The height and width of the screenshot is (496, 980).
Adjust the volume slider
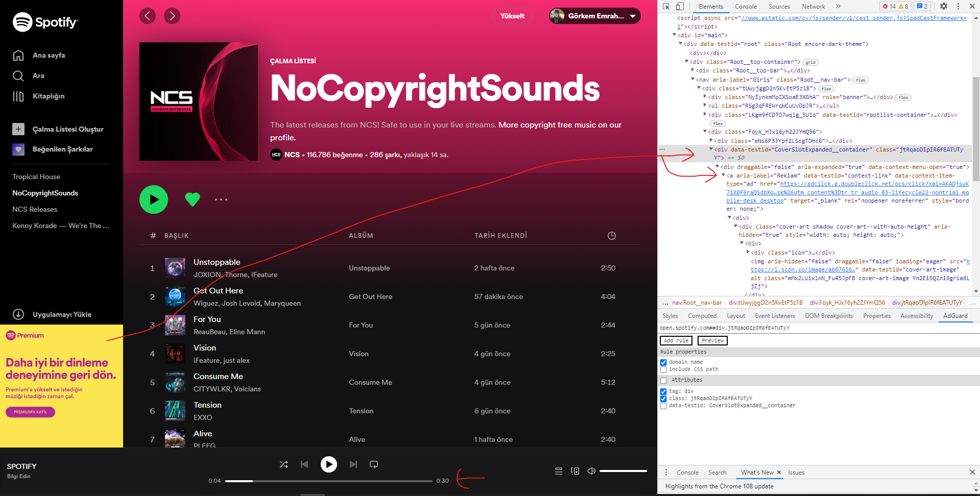point(623,471)
